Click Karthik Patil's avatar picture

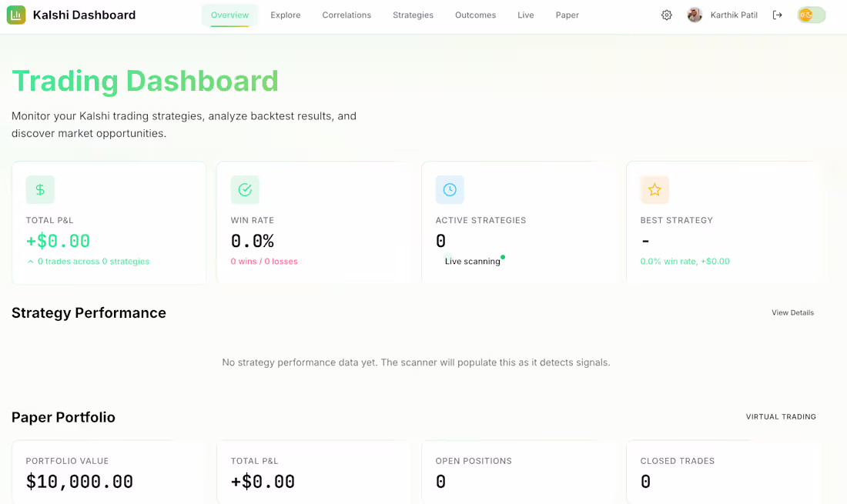coord(695,15)
